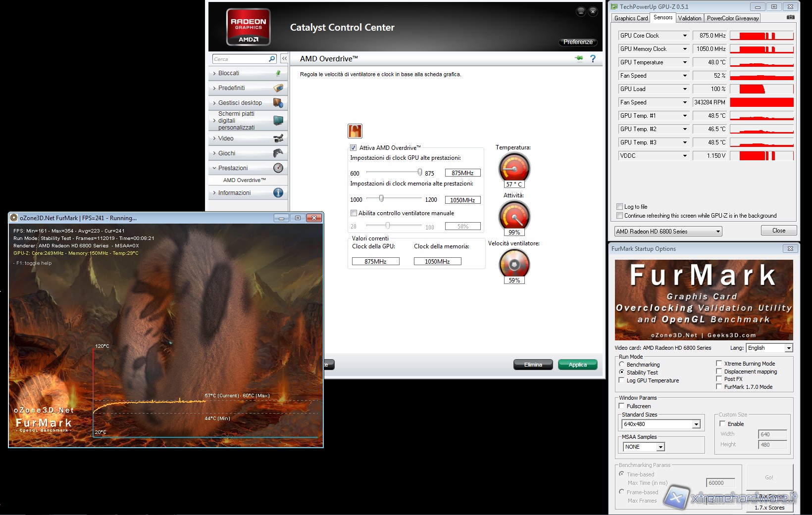Switch to the Graphics Card tab
The height and width of the screenshot is (515, 812).
tap(631, 18)
